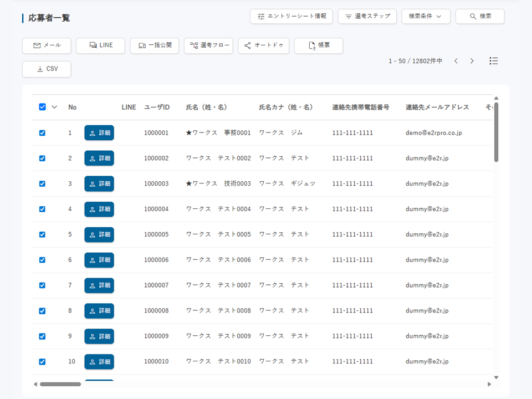
Task: Open the 選考フロー flow icon
Action: coord(208,45)
